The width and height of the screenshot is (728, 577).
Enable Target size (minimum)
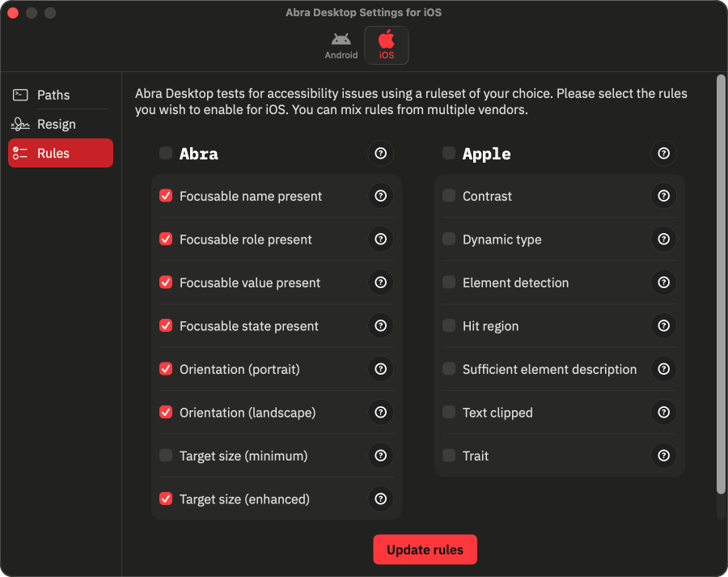[166, 456]
